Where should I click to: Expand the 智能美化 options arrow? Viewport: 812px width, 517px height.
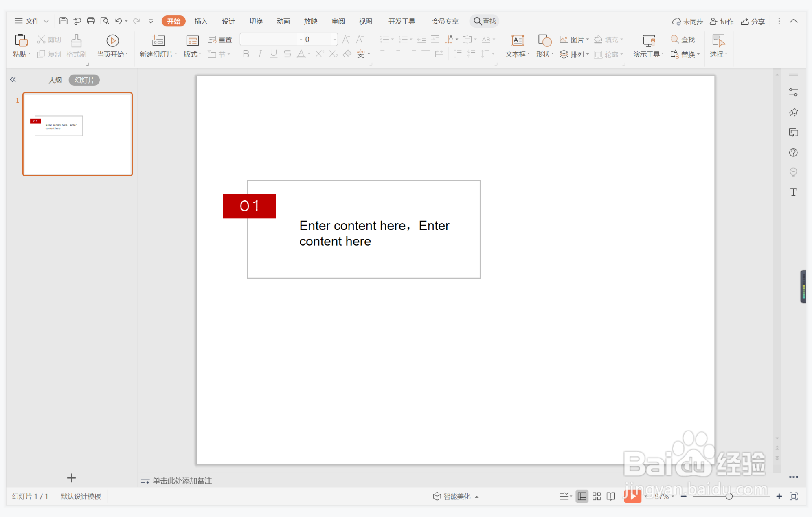click(x=477, y=497)
